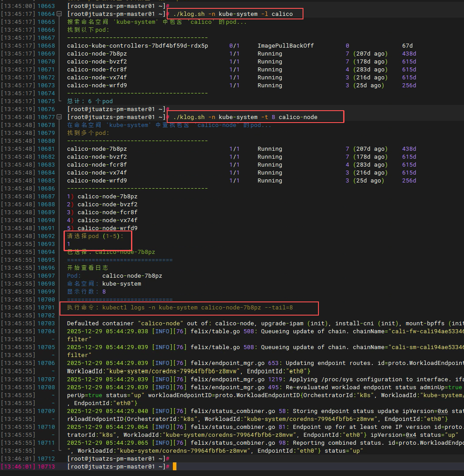Select line number 10713 in the gutter

point(46,466)
